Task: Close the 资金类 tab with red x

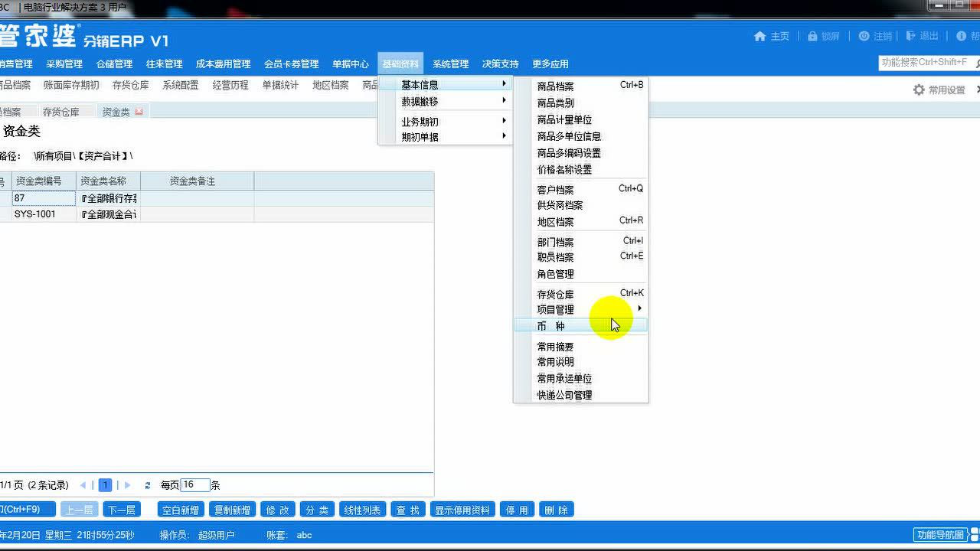Action: 139,112
